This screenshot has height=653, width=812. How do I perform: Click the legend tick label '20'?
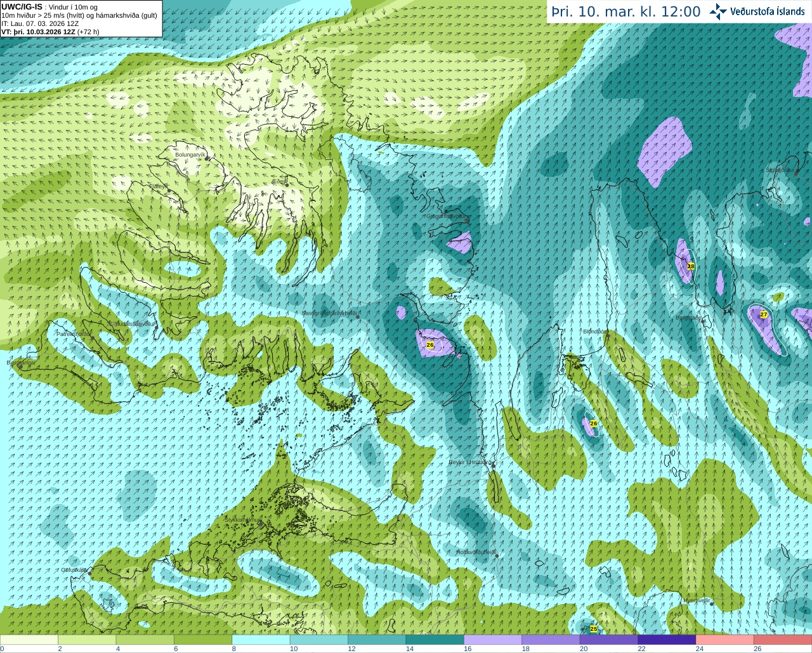point(582,649)
